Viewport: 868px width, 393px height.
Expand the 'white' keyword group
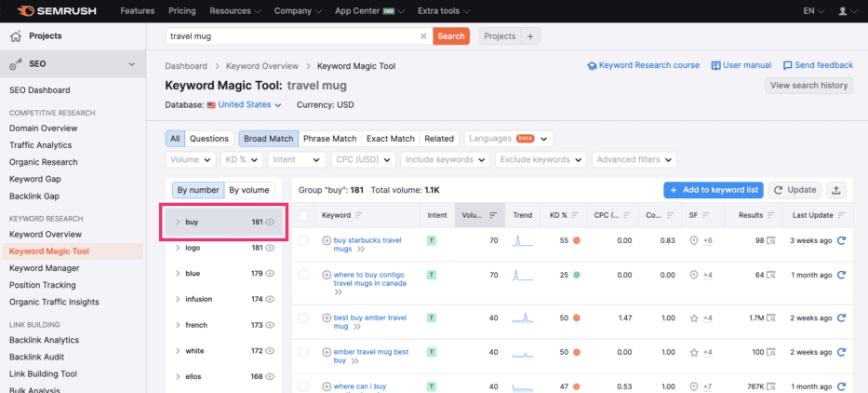coord(178,351)
